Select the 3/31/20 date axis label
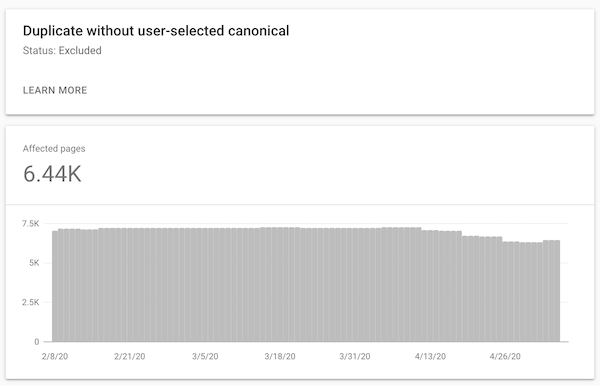600x386 pixels. click(x=355, y=357)
